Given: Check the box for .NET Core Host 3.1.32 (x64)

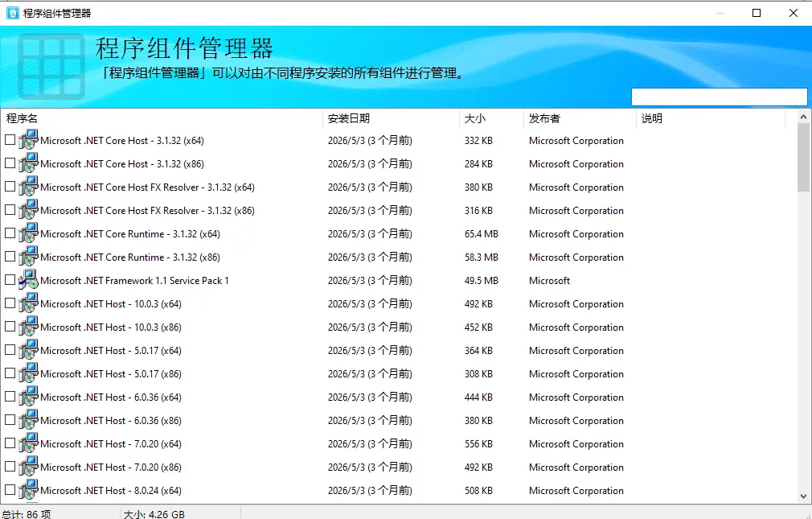Looking at the screenshot, I should [10, 140].
